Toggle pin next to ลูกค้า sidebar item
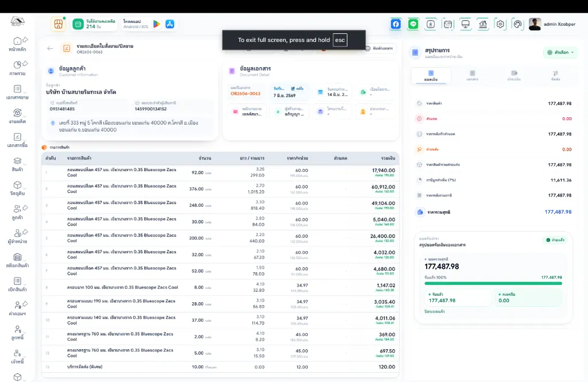Image resolution: width=588 pixels, height=382 pixels. coord(25,208)
